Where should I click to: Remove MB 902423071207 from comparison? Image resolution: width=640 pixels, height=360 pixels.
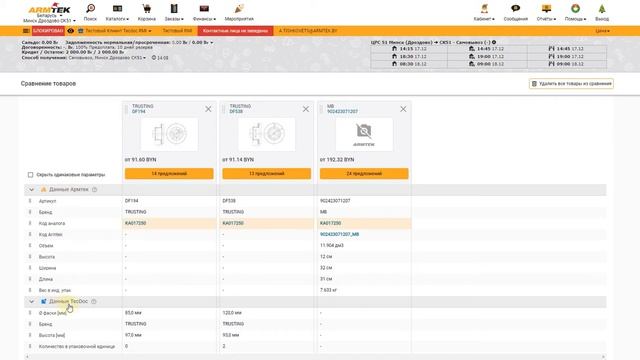coord(403,109)
